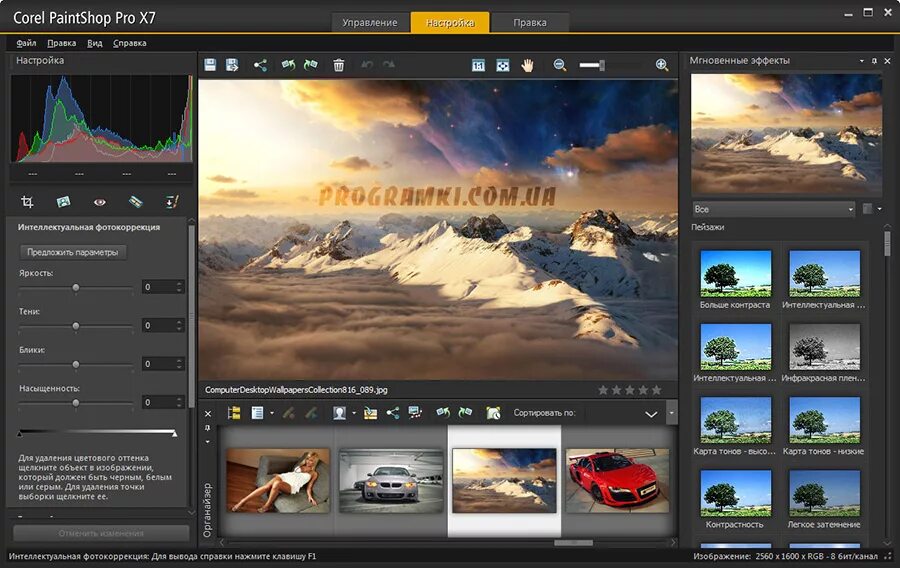Image resolution: width=900 pixels, height=568 pixels.
Task: Select the Red Eye removal tool
Action: [x=99, y=202]
